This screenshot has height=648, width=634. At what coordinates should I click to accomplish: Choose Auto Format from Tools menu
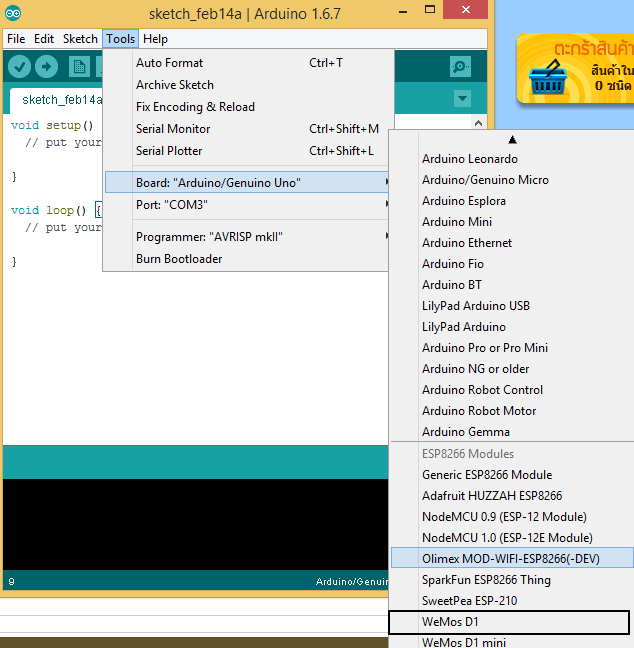tap(246, 63)
